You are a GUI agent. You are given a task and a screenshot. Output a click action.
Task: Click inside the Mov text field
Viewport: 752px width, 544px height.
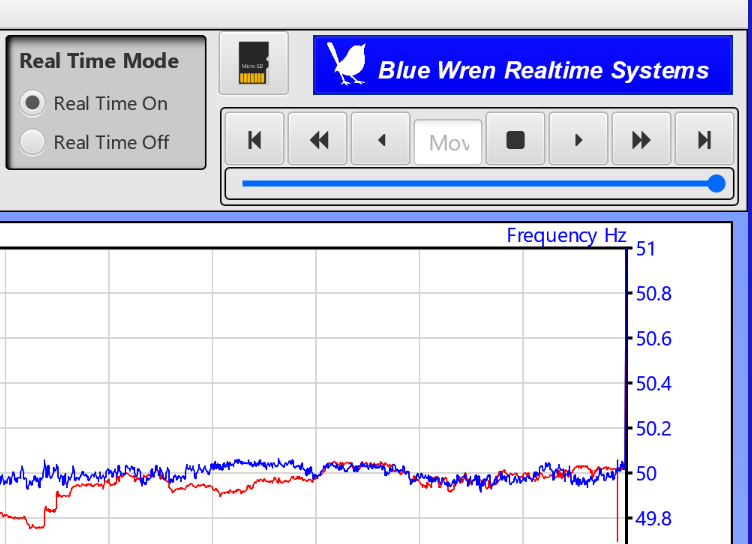pyautogui.click(x=448, y=142)
